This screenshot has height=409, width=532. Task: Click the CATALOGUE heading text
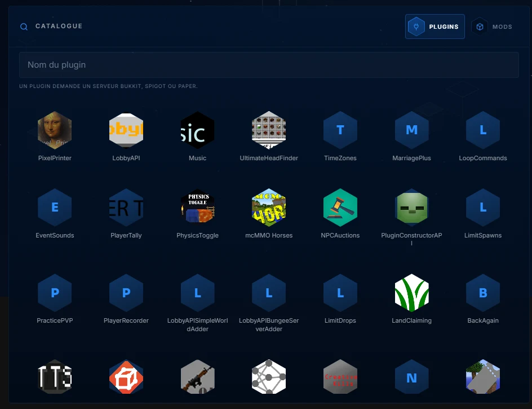59,26
